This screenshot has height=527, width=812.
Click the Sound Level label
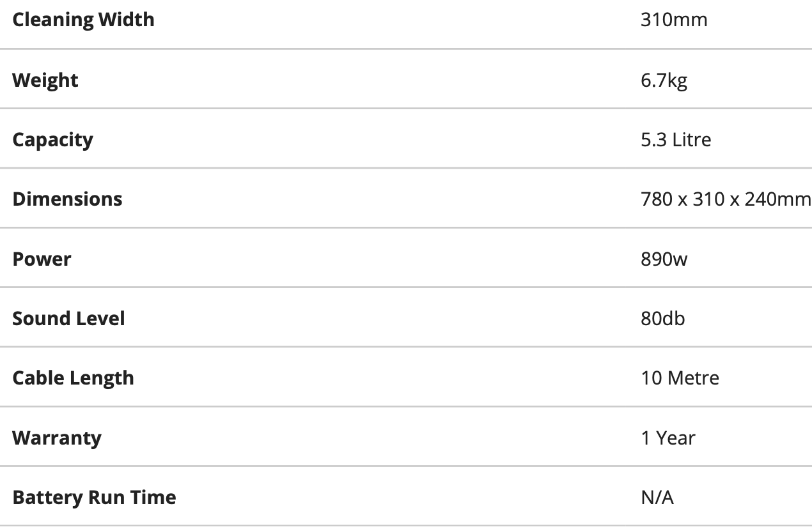coord(68,318)
